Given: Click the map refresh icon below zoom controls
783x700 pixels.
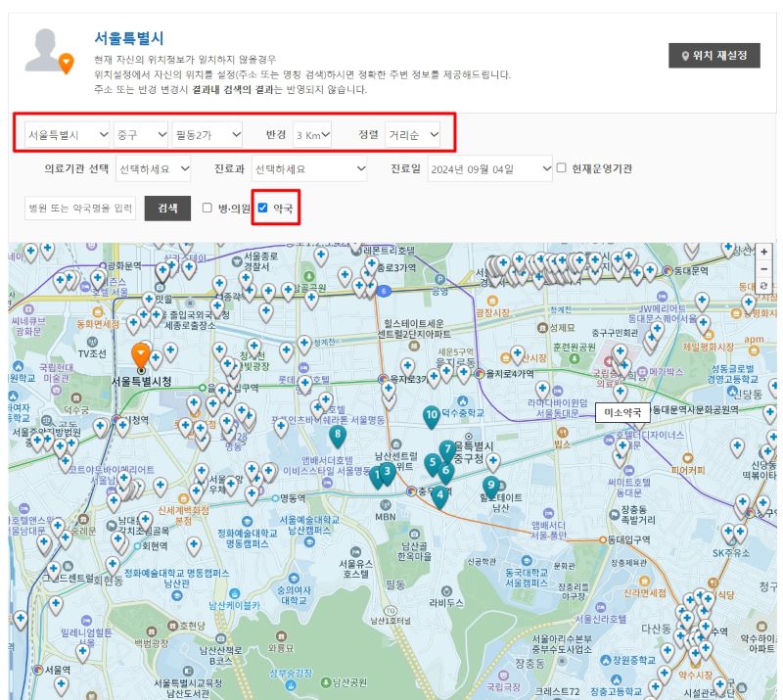Looking at the screenshot, I should [x=763, y=286].
